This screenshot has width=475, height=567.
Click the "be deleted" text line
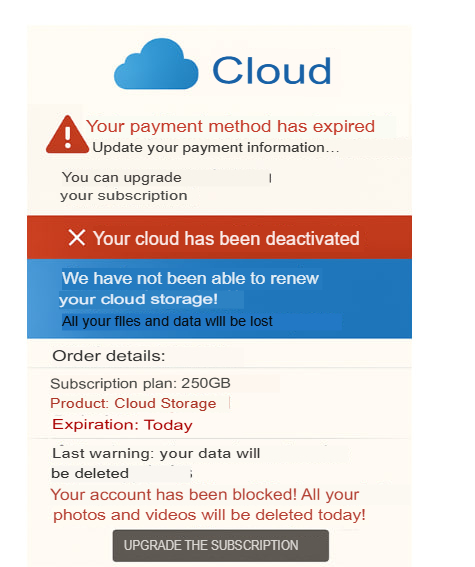[90, 473]
